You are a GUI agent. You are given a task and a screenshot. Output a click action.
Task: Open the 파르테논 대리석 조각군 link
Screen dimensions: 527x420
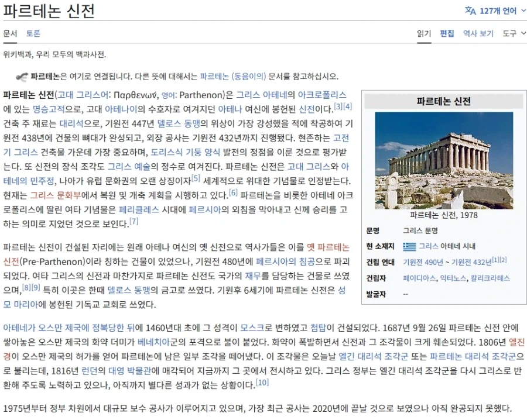pos(473,356)
